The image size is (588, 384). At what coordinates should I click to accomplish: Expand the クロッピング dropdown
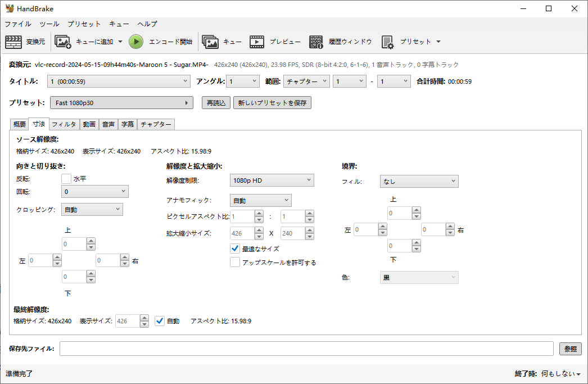[92, 210]
